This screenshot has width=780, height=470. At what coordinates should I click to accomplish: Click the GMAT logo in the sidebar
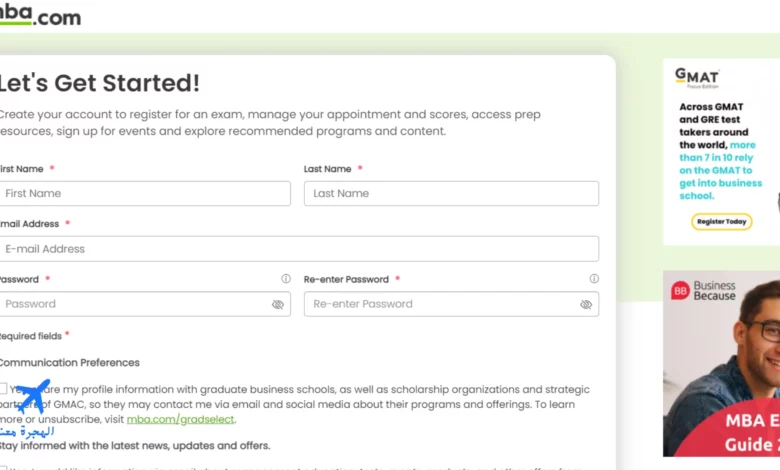(697, 78)
